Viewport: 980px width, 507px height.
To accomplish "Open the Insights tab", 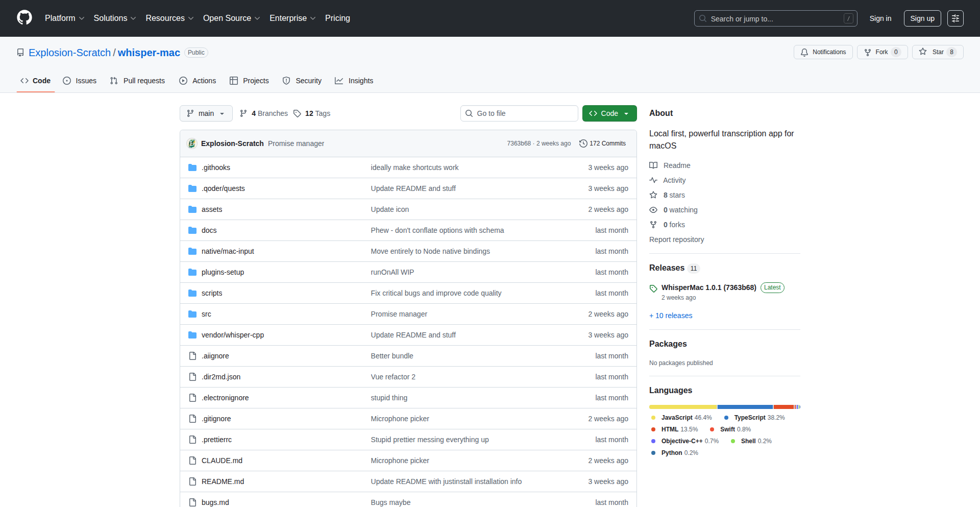I will (354, 81).
